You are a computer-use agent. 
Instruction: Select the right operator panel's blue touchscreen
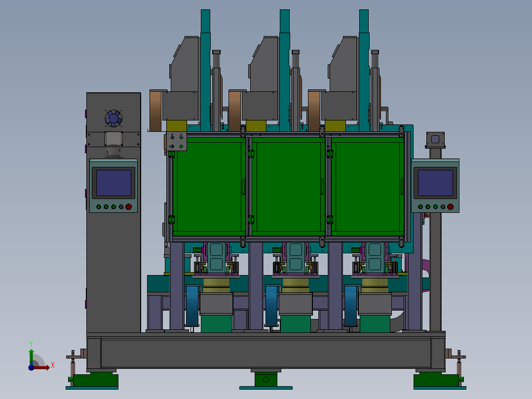click(x=435, y=183)
